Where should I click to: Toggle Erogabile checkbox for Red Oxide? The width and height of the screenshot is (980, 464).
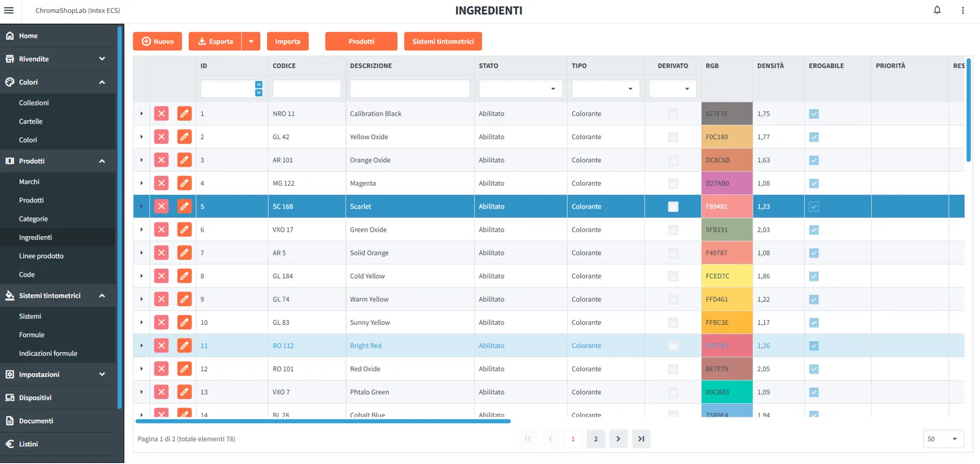(x=814, y=369)
